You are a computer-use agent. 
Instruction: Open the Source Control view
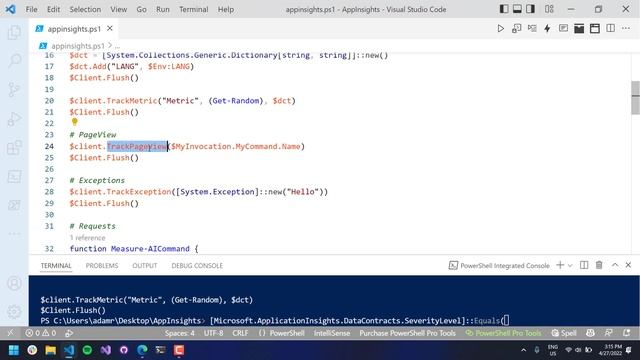[14, 89]
